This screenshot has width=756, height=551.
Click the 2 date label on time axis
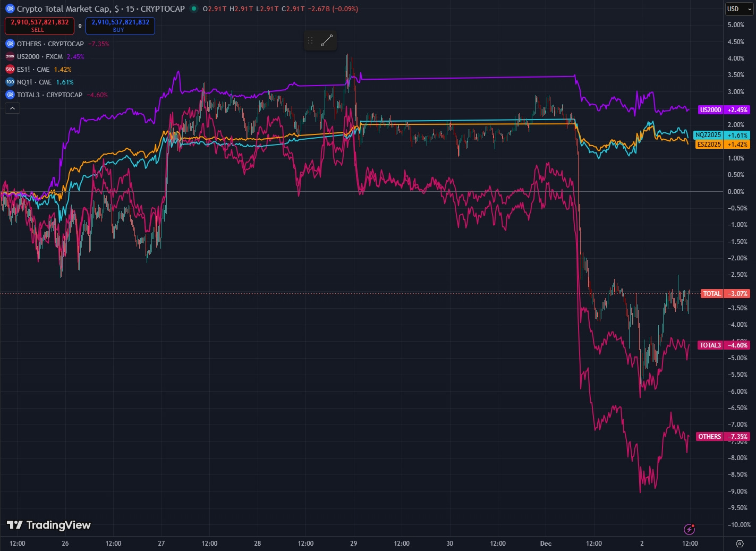642,543
